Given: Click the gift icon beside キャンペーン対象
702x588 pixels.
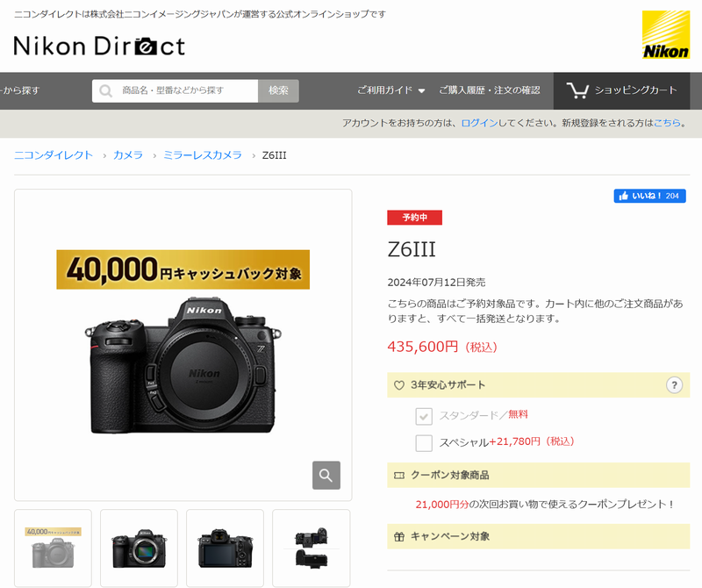Looking at the screenshot, I should [398, 536].
